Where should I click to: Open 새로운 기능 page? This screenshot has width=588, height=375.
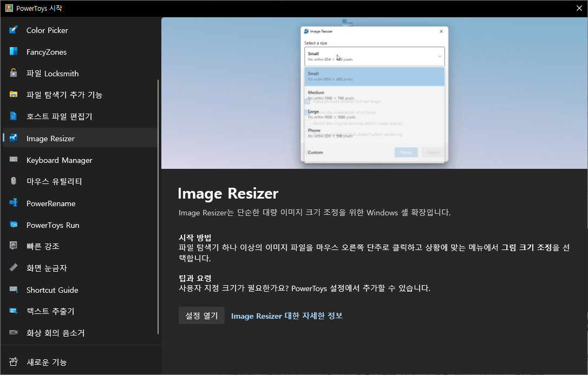[80, 362]
